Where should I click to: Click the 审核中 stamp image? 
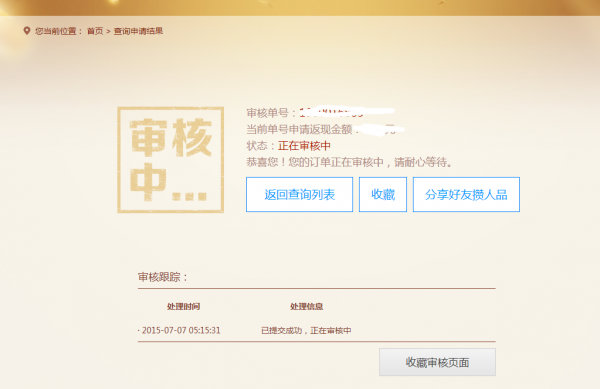coord(171,160)
